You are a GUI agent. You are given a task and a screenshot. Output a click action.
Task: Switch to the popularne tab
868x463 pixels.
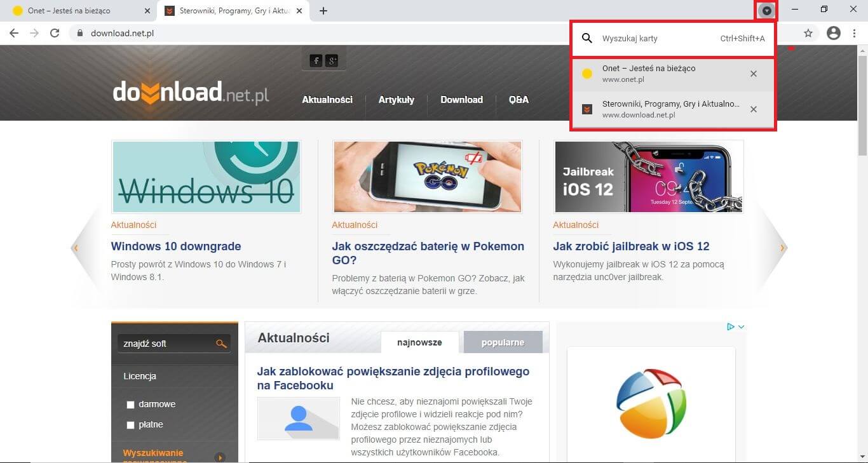(x=503, y=342)
